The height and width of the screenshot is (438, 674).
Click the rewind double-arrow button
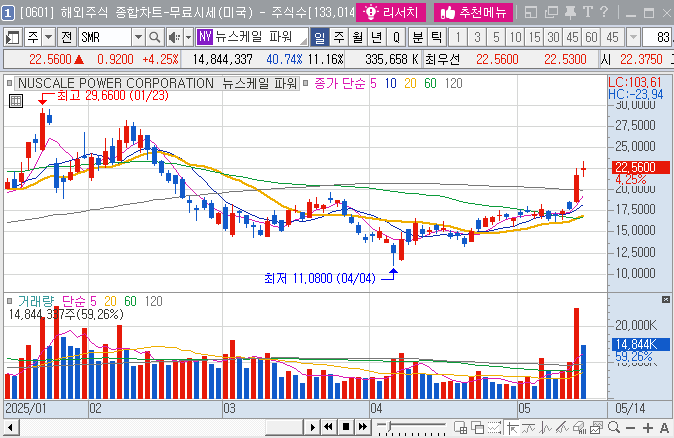328,427
